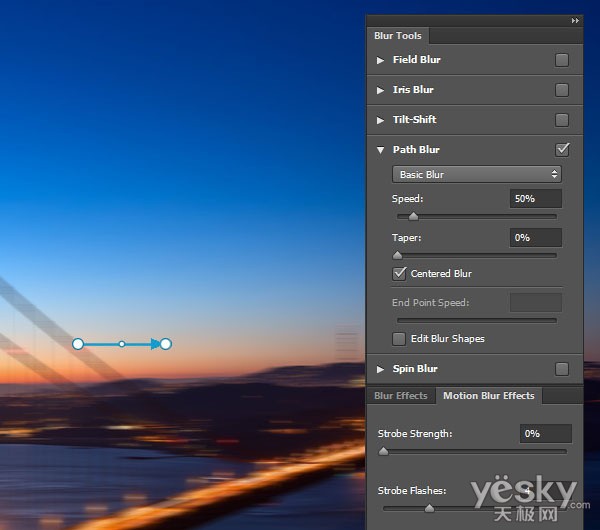Collapse the Blur Tools panel with double-arrow icon
The image size is (600, 530).
click(575, 21)
